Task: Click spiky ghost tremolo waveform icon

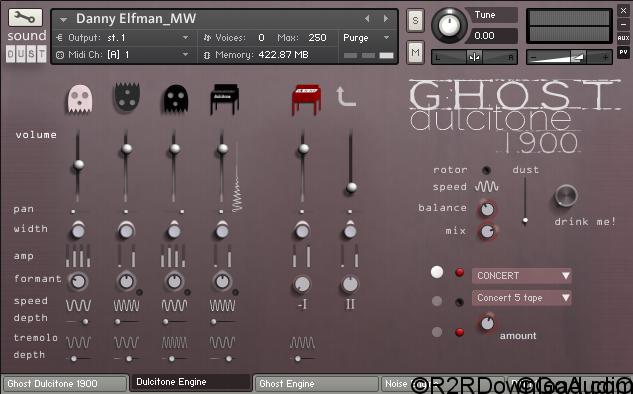Action: tap(126, 342)
